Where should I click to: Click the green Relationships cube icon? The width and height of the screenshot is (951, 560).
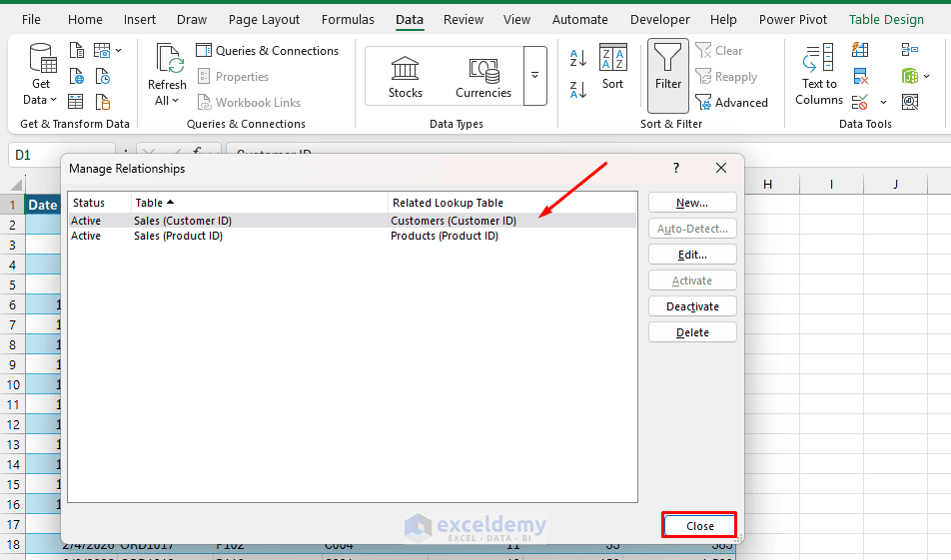[910, 76]
